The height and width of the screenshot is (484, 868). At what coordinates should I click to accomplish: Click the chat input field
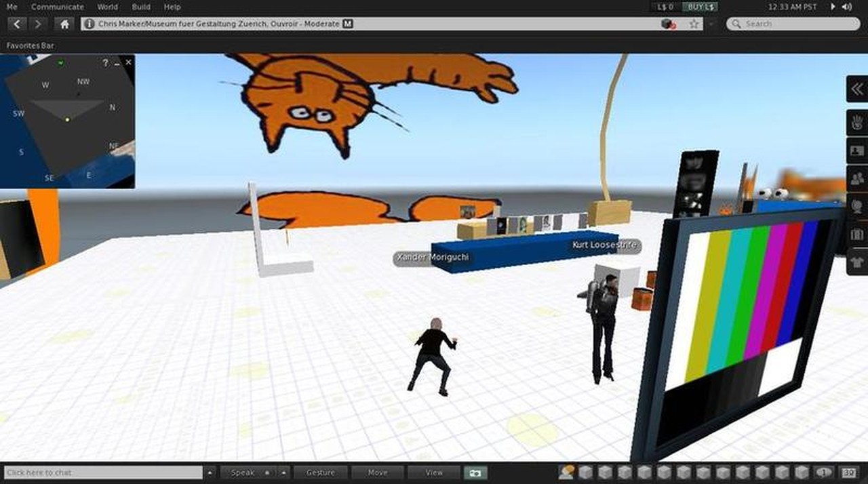click(103, 472)
